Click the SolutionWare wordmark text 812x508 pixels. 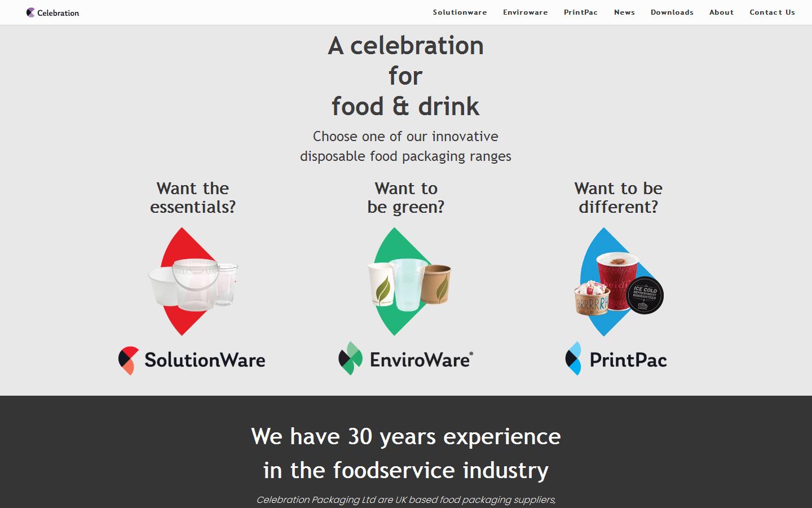205,360
